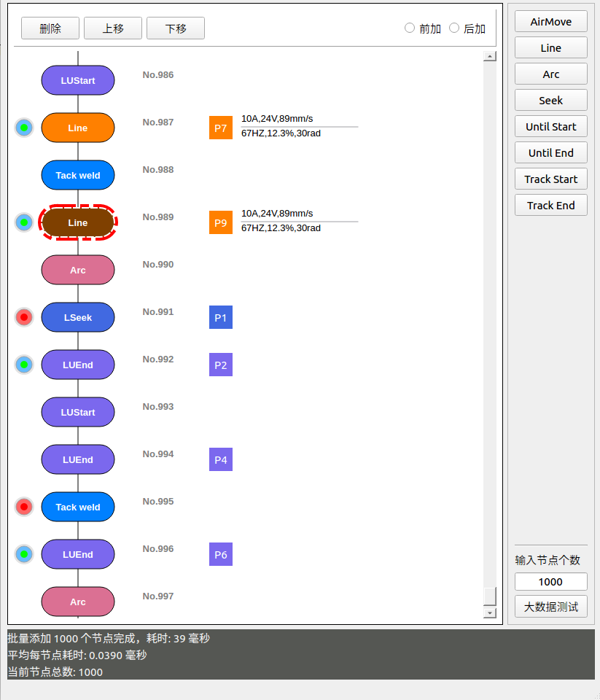Select the Tack weld node No.995
600x700 pixels.
pyautogui.click(x=78, y=507)
